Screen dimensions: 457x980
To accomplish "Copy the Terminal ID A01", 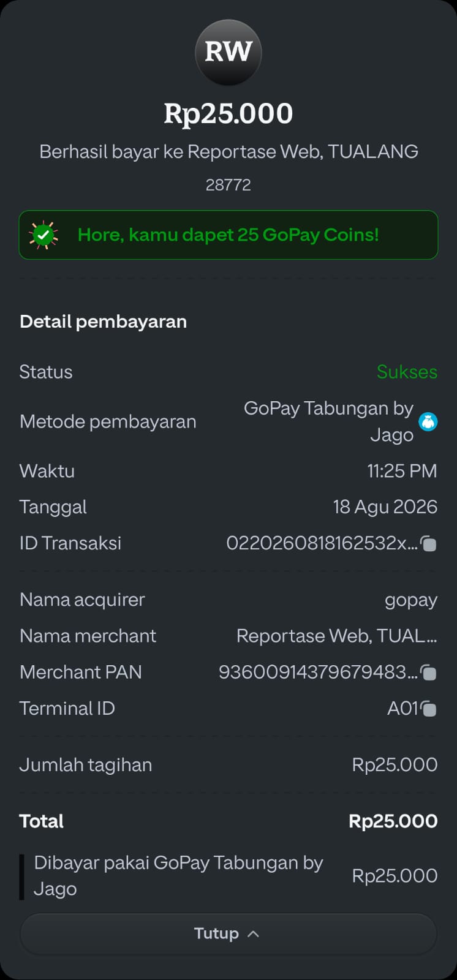I will point(429,709).
